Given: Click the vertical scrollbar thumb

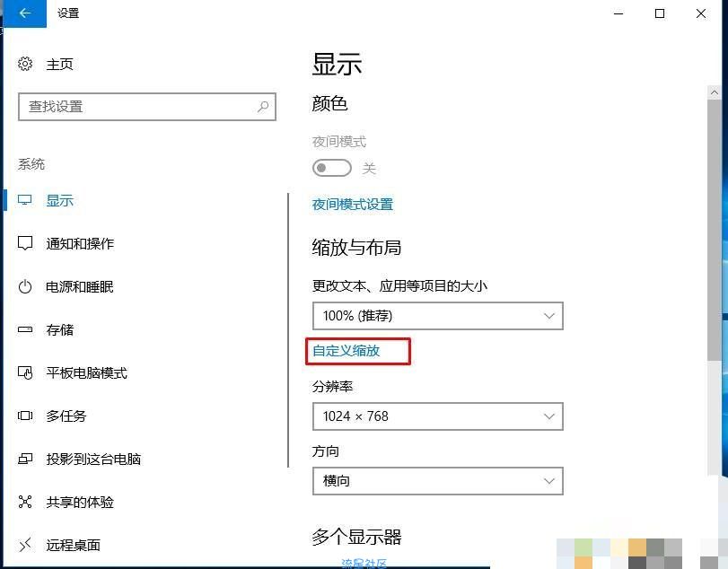Looking at the screenshot, I should pyautogui.click(x=714, y=230).
